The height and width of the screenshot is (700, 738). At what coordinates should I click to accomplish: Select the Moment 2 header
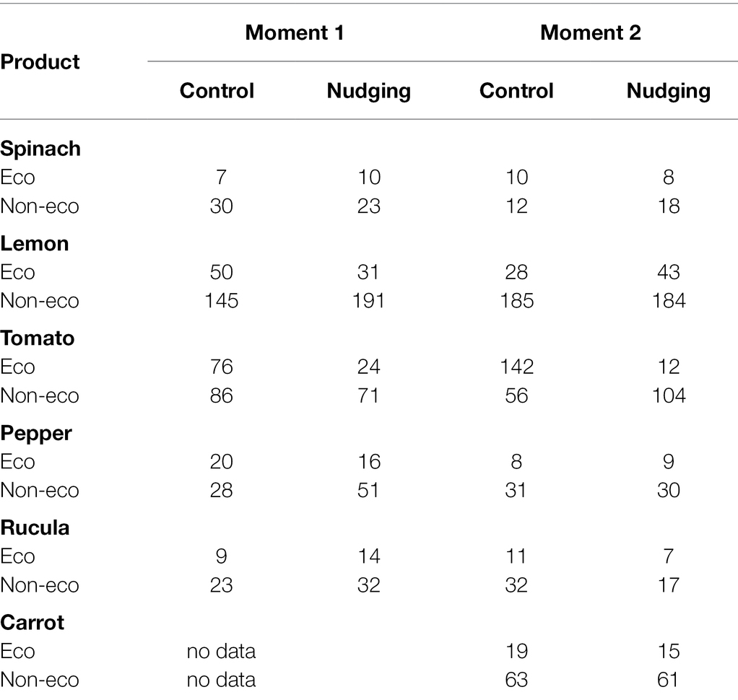click(x=590, y=32)
